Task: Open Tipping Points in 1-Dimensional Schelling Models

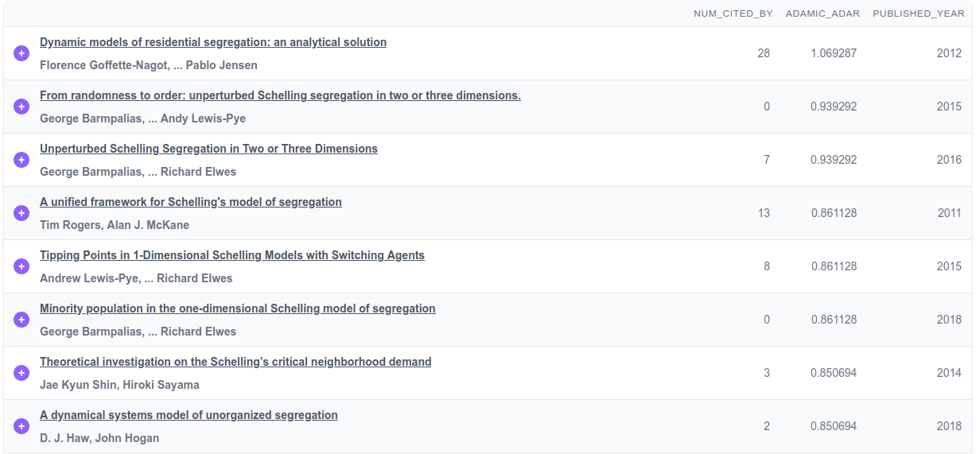Action: coord(232,255)
